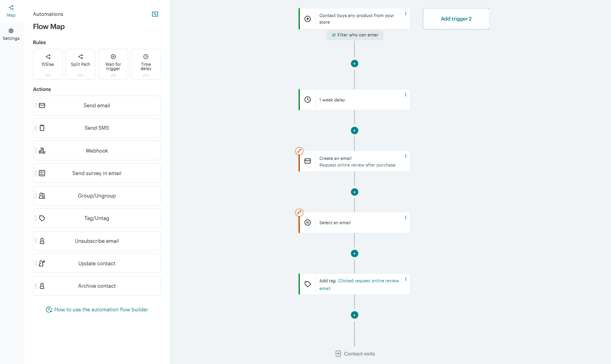The height and width of the screenshot is (364, 611).
Task: Open options menu on Select an email
Action: point(406,218)
